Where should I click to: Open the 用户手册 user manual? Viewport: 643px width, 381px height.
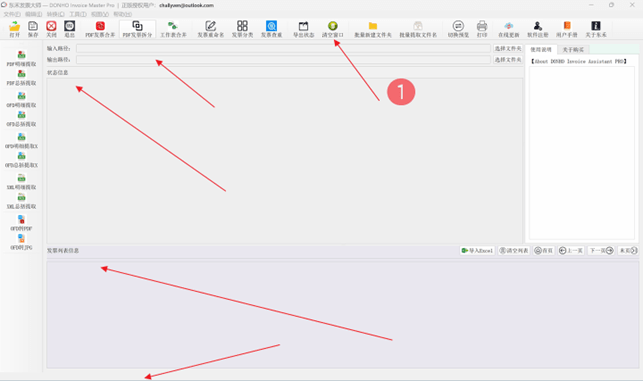(x=567, y=30)
